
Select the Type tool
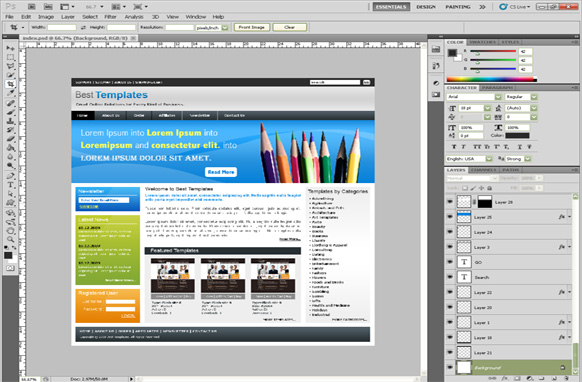[x=10, y=185]
